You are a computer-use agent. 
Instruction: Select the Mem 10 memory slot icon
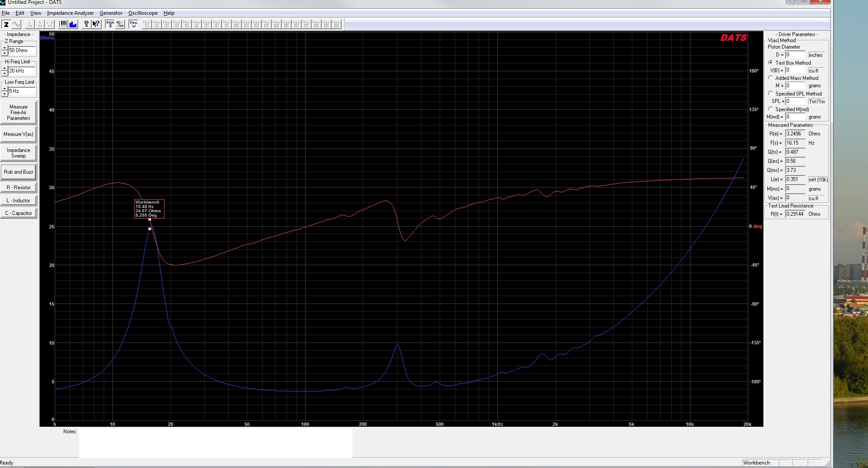pos(237,24)
